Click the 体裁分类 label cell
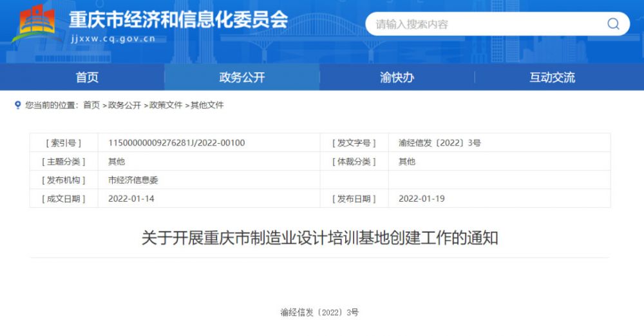 354,162
